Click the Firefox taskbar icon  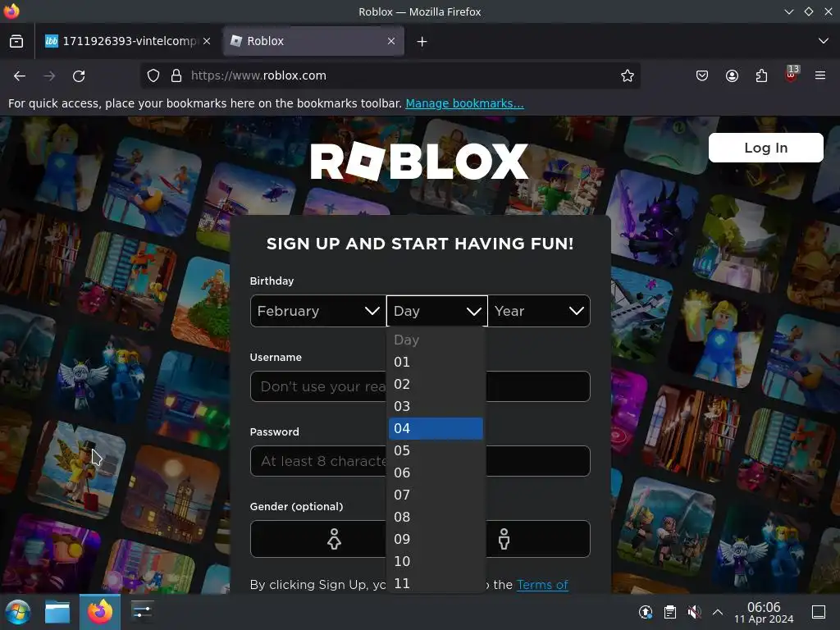[100, 612]
